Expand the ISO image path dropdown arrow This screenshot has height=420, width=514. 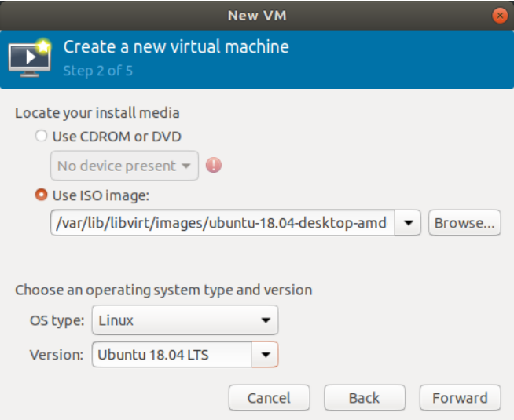pyautogui.click(x=408, y=223)
